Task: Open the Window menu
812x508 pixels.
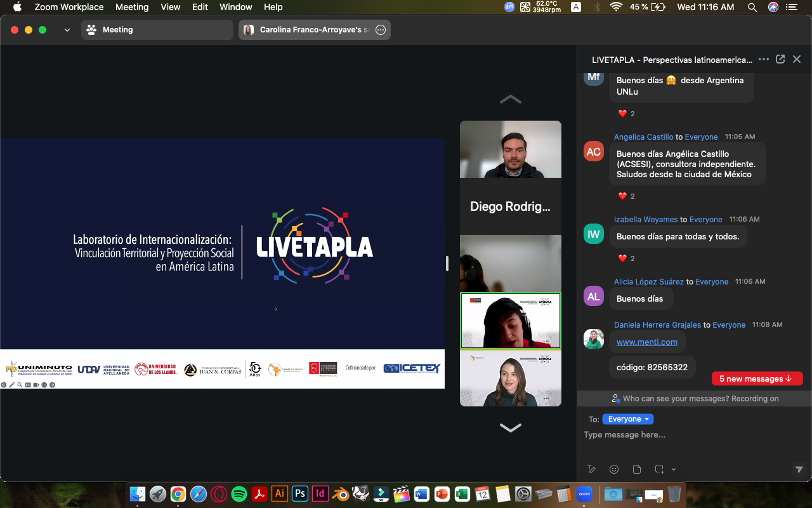Action: [x=236, y=7]
